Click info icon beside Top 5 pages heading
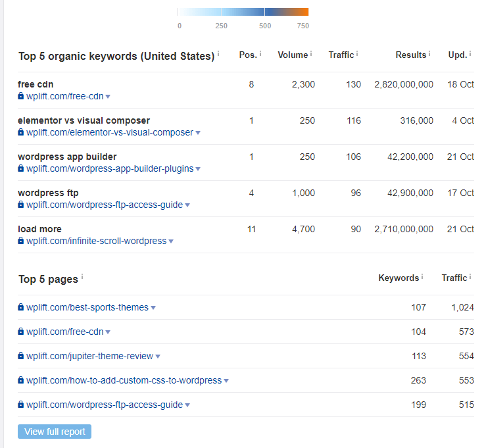 click(82, 277)
